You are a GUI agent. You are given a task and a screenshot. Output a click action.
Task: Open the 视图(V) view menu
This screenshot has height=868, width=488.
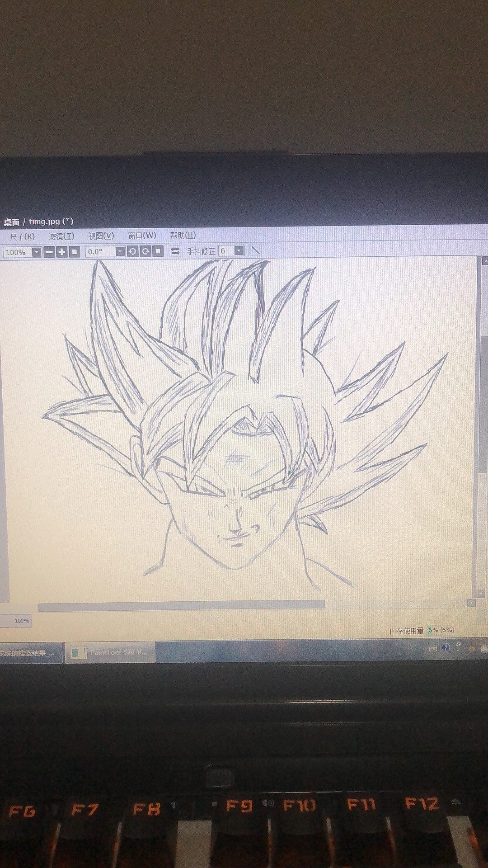pos(101,236)
